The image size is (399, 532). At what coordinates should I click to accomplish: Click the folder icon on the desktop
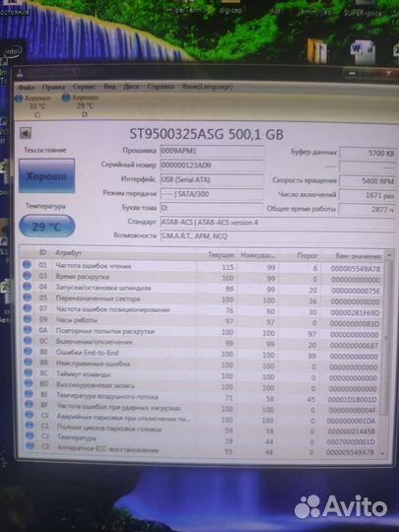tap(317, 51)
